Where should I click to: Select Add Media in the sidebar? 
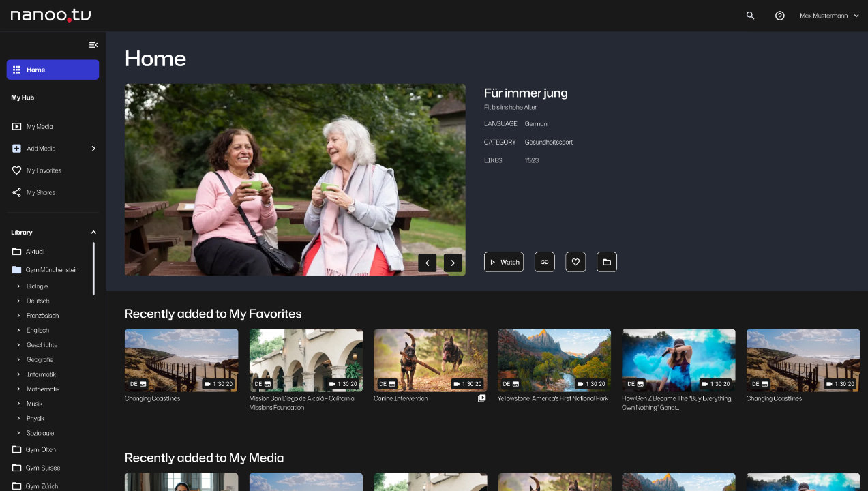(x=41, y=149)
